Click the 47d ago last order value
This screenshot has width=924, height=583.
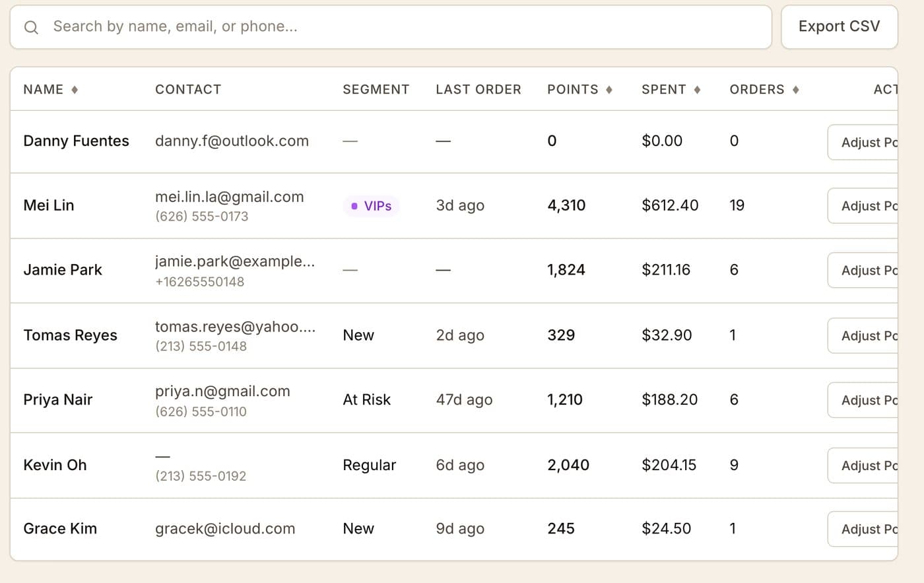pos(464,399)
